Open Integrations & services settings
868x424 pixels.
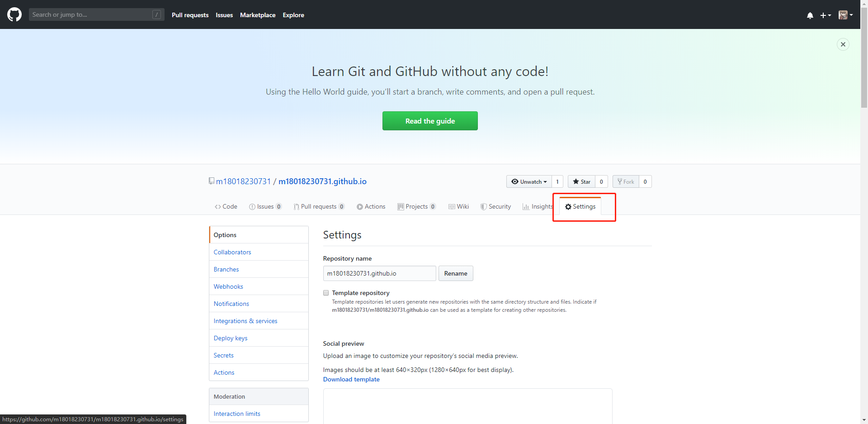pos(259,321)
